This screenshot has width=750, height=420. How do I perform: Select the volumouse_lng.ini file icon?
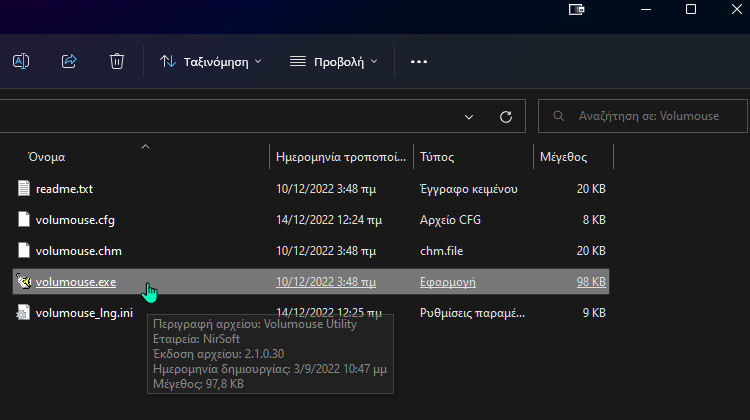25,313
